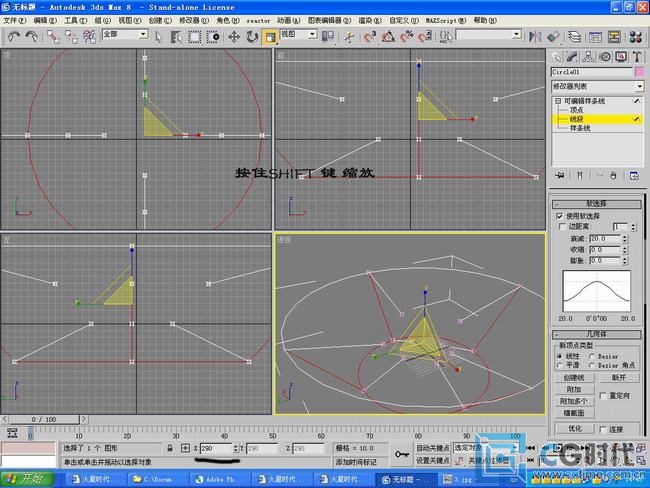Image resolution: width=650 pixels, height=488 pixels.
Task: Choose the Rectangular Selection Region icon
Action: point(194,37)
